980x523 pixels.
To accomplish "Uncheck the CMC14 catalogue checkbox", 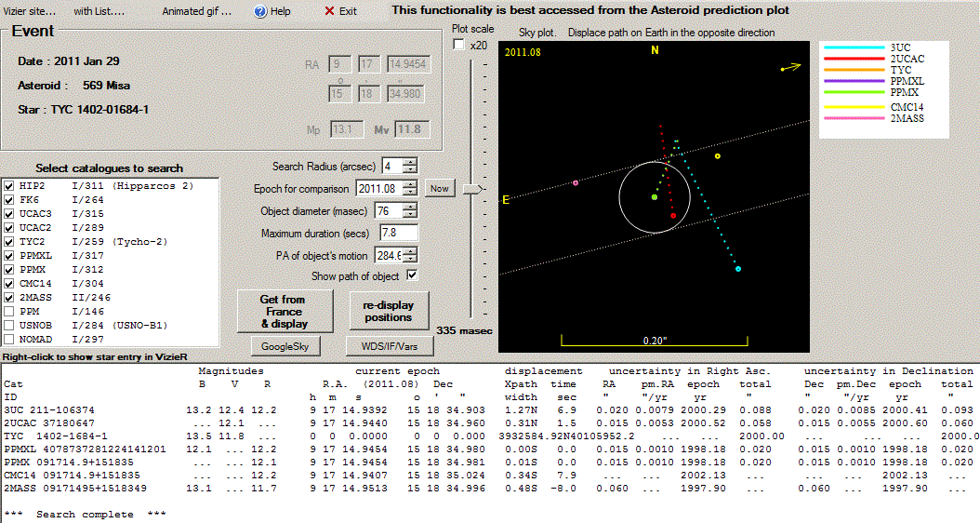I will point(8,284).
